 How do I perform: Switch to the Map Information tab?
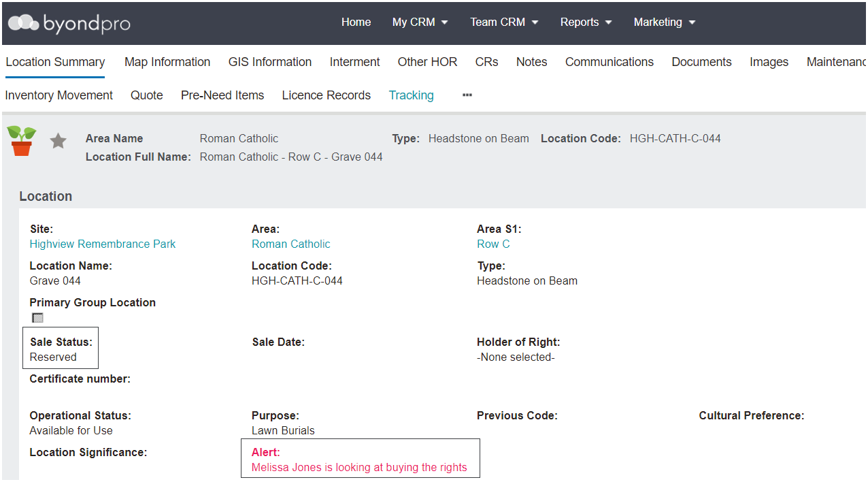click(167, 62)
